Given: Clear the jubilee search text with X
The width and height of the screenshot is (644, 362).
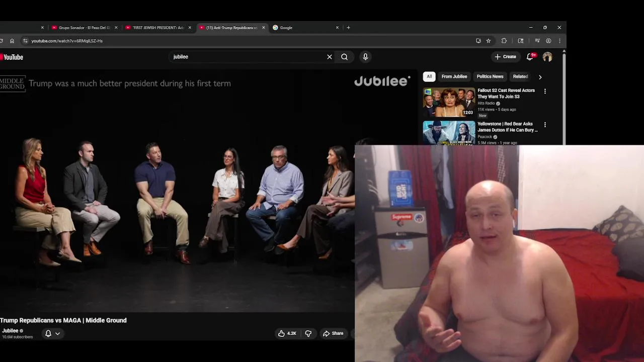Looking at the screenshot, I should click(x=330, y=57).
